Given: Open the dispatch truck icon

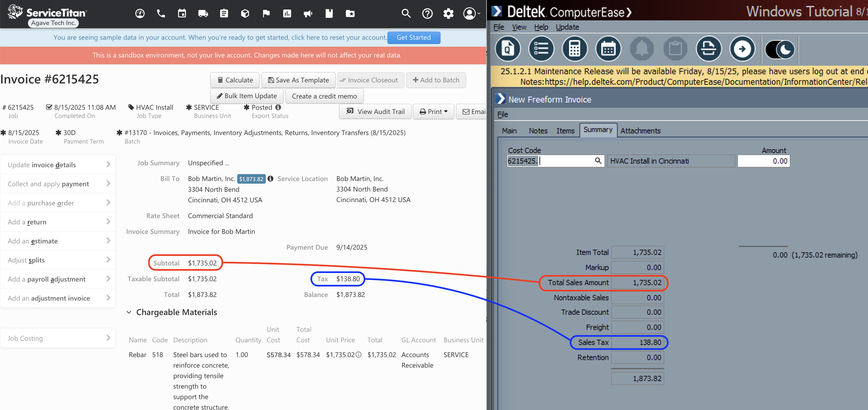Looking at the screenshot, I should [x=203, y=13].
